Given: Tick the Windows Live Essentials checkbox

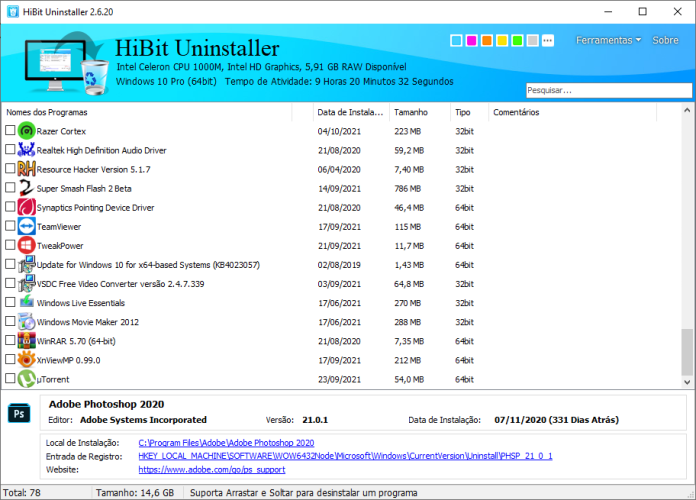Looking at the screenshot, I should tap(10, 302).
